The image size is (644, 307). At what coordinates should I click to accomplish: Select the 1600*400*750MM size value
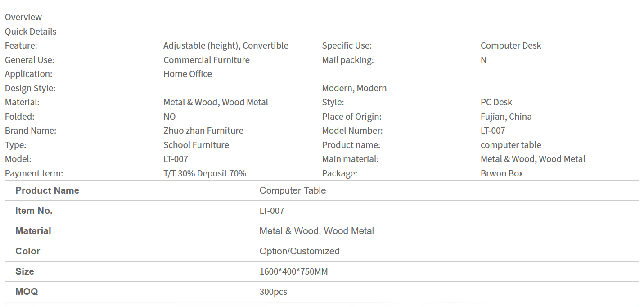(x=293, y=271)
